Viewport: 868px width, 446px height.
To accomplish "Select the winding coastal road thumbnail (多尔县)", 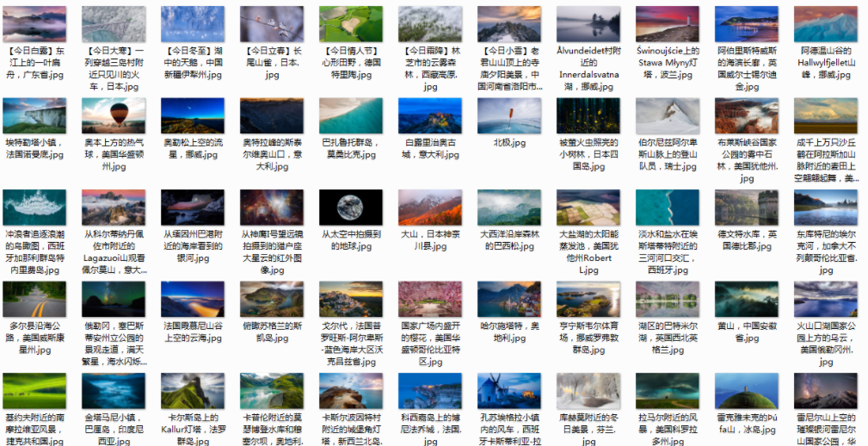I will click(34, 299).
